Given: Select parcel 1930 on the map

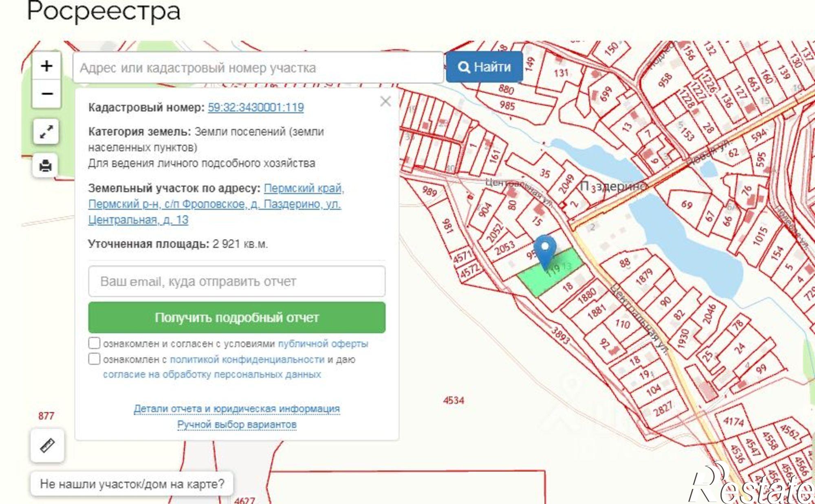Looking at the screenshot, I should point(683,339).
